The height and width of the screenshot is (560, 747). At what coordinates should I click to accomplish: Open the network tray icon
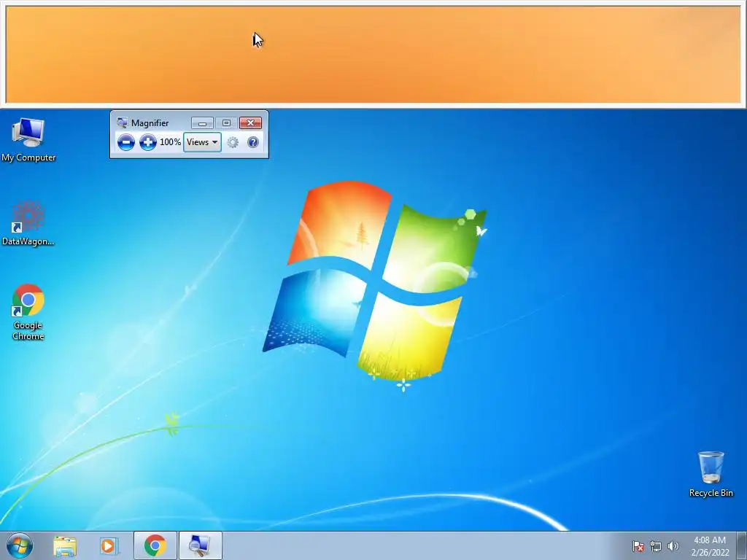(x=656, y=546)
